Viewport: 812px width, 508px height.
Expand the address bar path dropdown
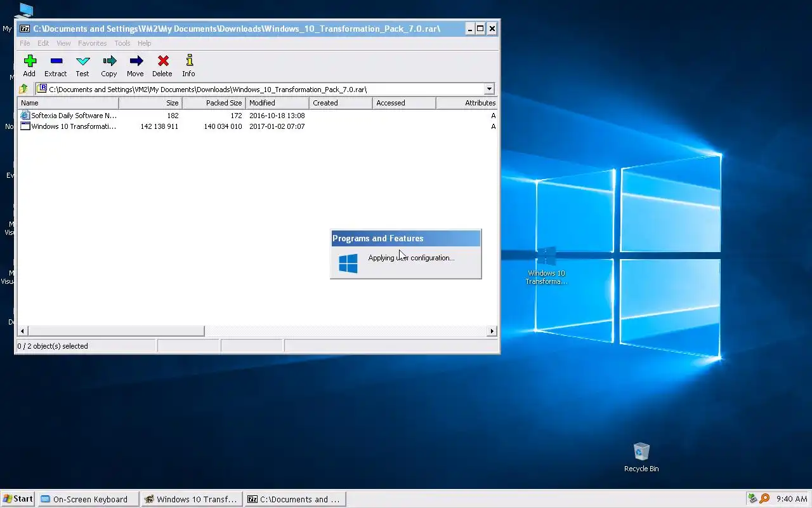(x=489, y=89)
